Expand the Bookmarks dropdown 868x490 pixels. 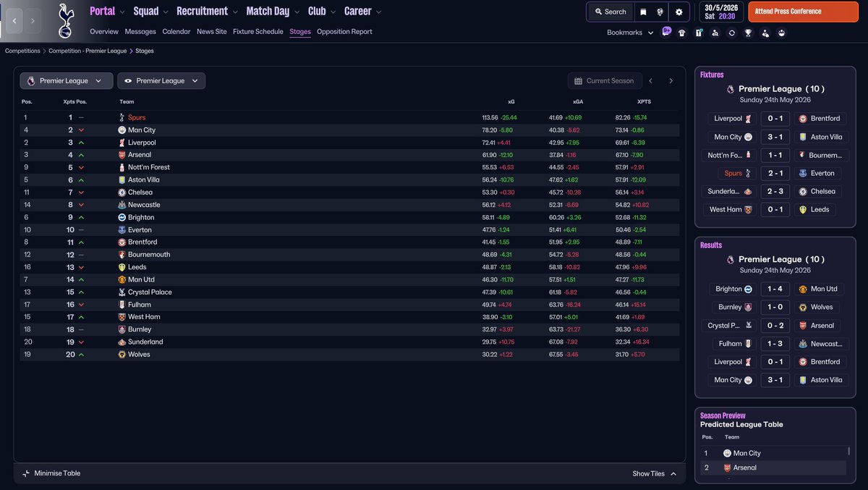(x=630, y=33)
